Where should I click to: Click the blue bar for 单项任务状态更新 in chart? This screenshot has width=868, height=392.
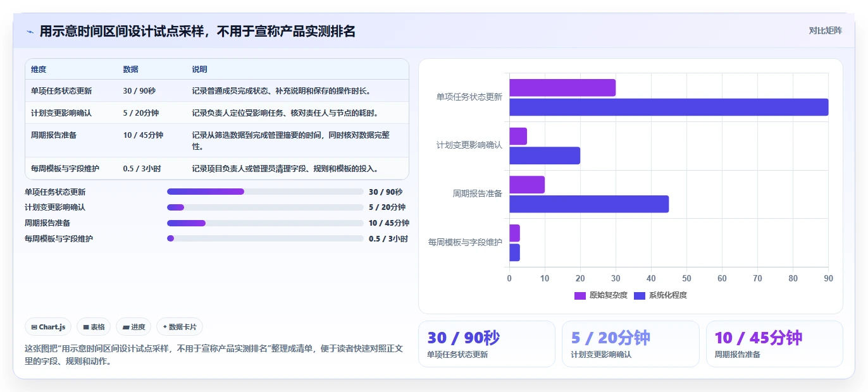pyautogui.click(x=669, y=107)
